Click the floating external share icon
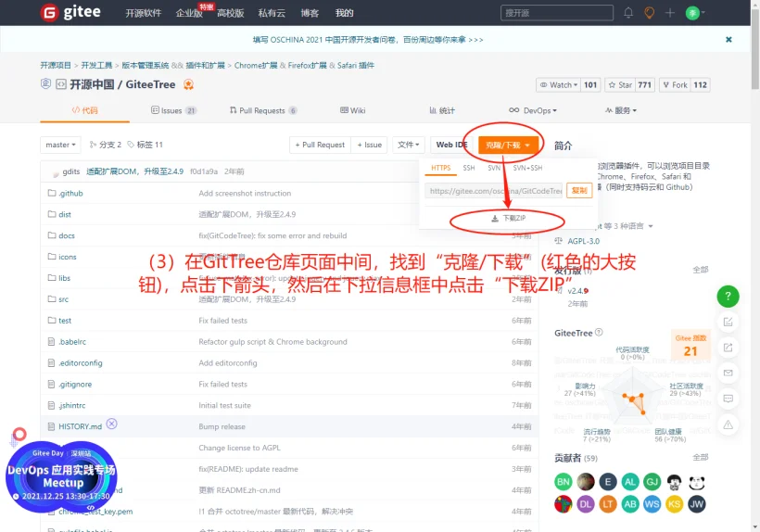The height and width of the screenshot is (532, 760). pyautogui.click(x=728, y=348)
